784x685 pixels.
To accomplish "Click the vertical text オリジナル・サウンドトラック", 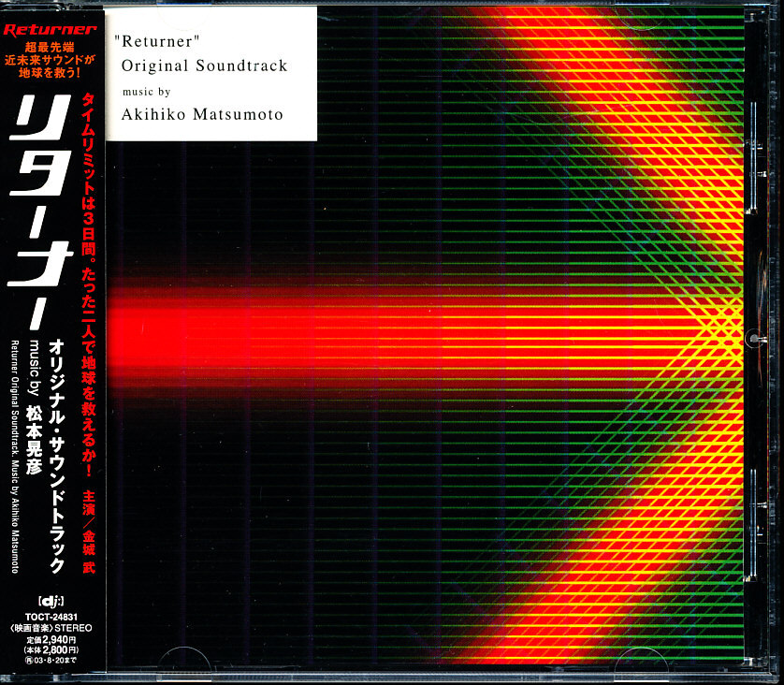I will click(56, 456).
